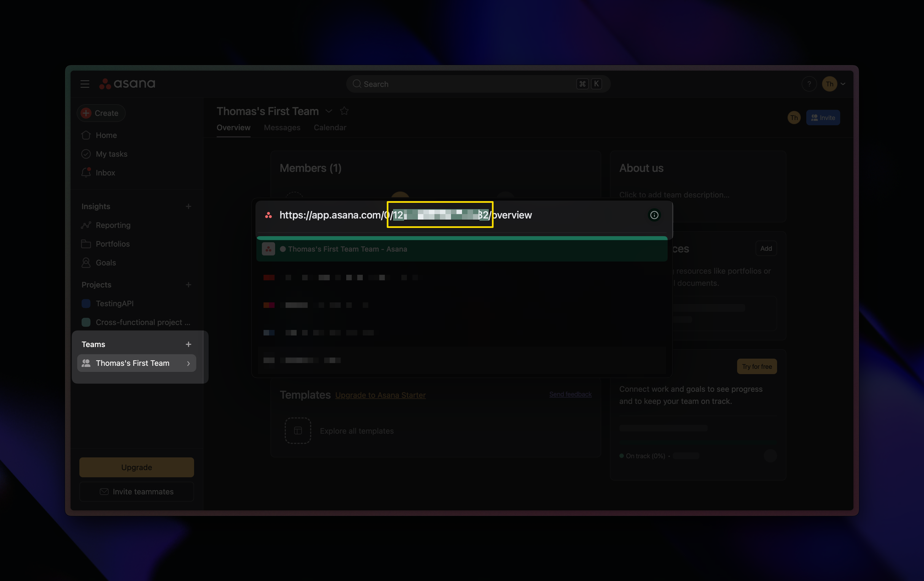Click the Upgrade button
The width and height of the screenshot is (924, 581).
[x=137, y=467]
